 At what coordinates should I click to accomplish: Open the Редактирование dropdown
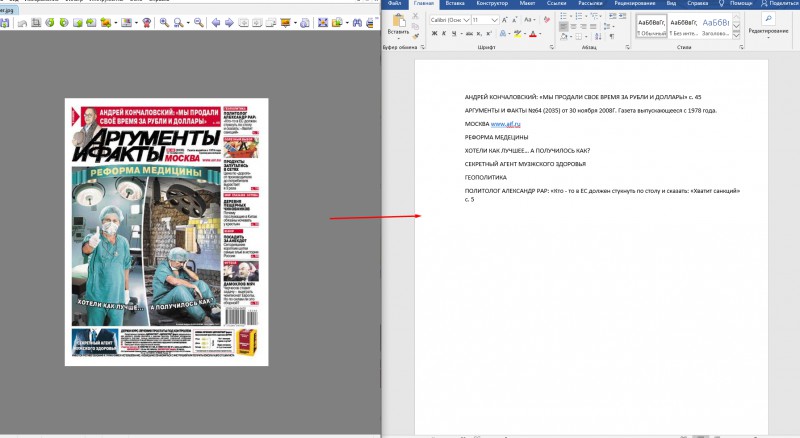(x=768, y=33)
